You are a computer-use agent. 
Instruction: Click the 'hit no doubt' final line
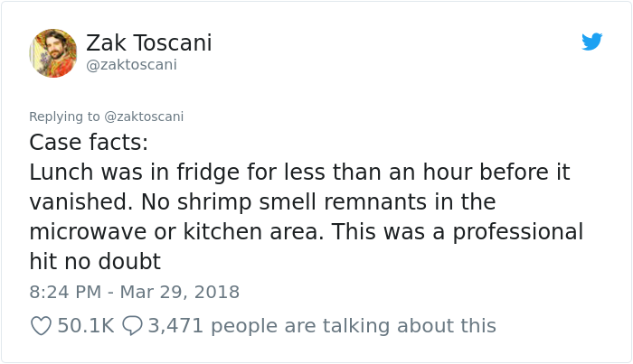click(95, 261)
